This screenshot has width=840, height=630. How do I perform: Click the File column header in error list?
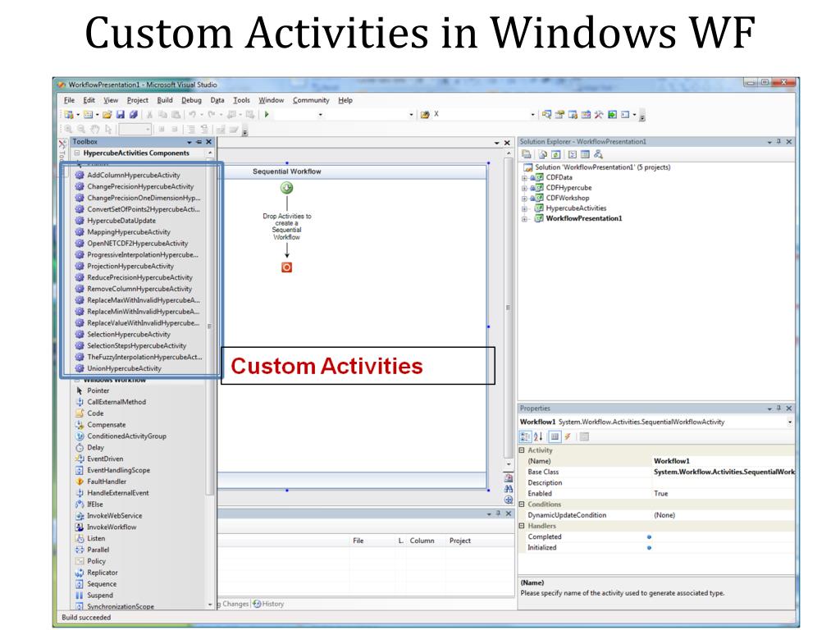pos(358,541)
